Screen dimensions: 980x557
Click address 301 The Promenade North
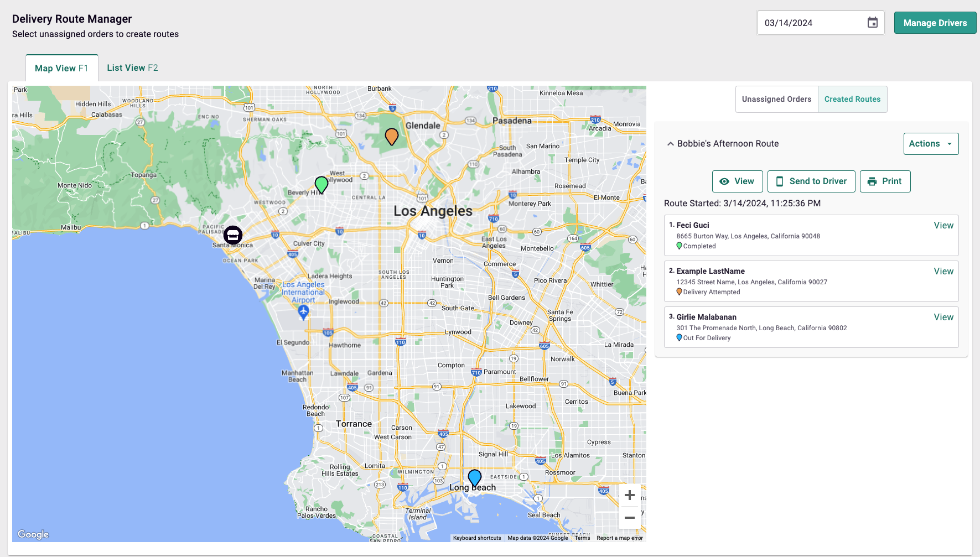pos(761,328)
